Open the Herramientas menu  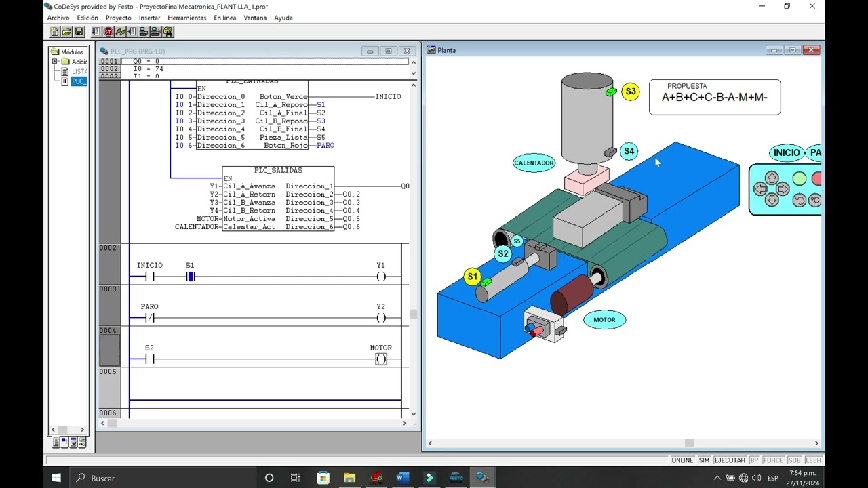tap(187, 18)
